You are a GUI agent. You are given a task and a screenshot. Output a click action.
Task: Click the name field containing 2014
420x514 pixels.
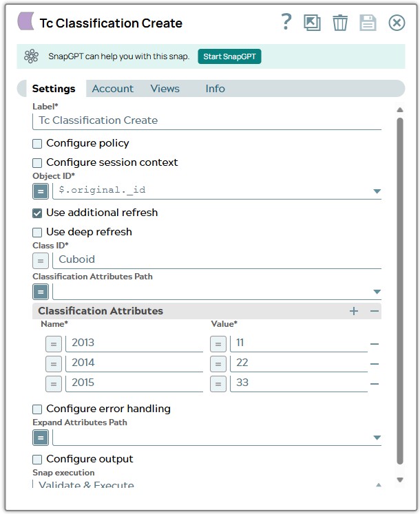[x=134, y=363]
